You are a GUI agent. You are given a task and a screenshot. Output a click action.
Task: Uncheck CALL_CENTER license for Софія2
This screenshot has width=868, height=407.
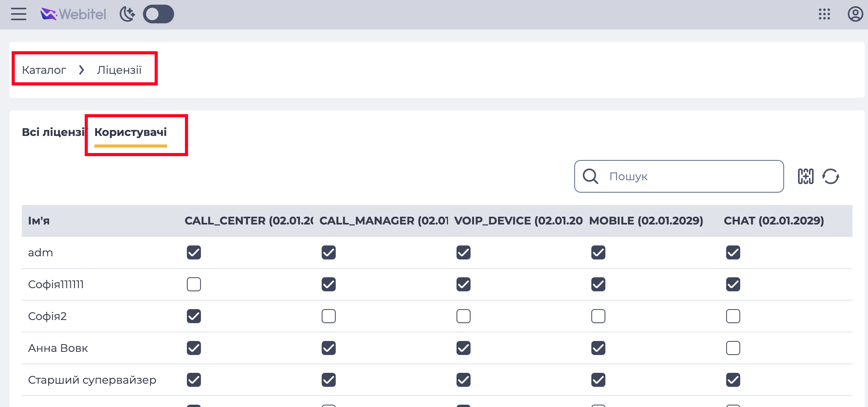coord(194,316)
